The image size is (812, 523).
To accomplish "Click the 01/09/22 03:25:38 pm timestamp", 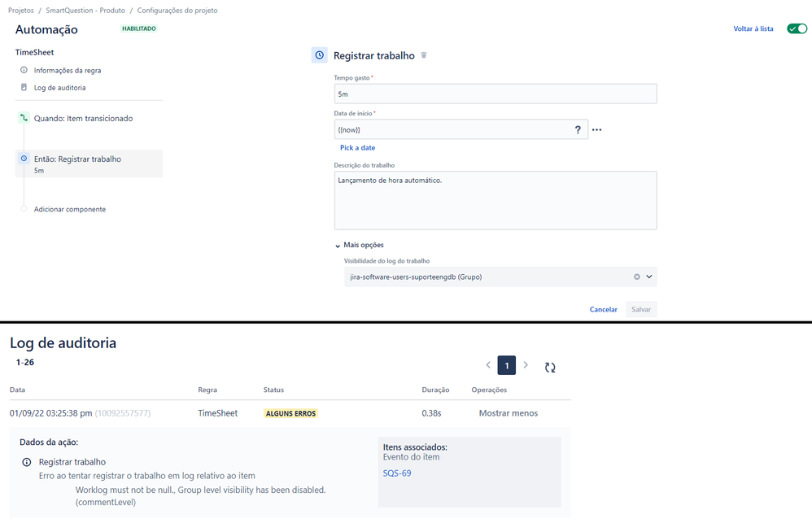I will pos(50,413).
